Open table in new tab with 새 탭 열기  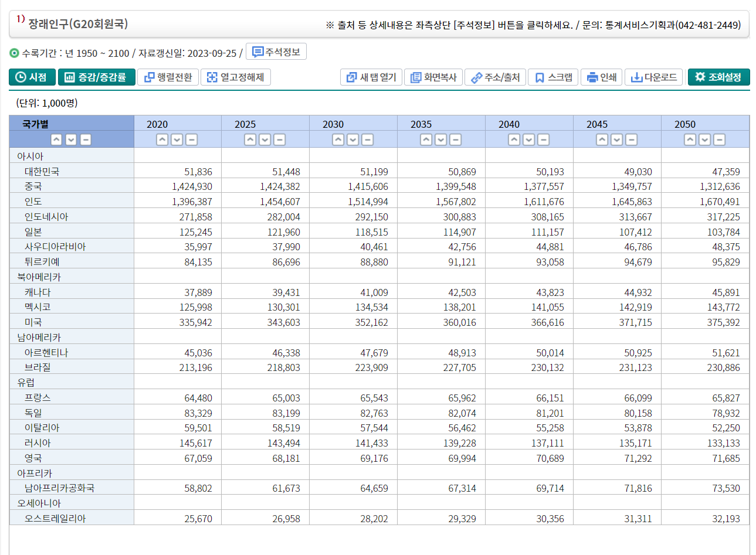tap(371, 77)
